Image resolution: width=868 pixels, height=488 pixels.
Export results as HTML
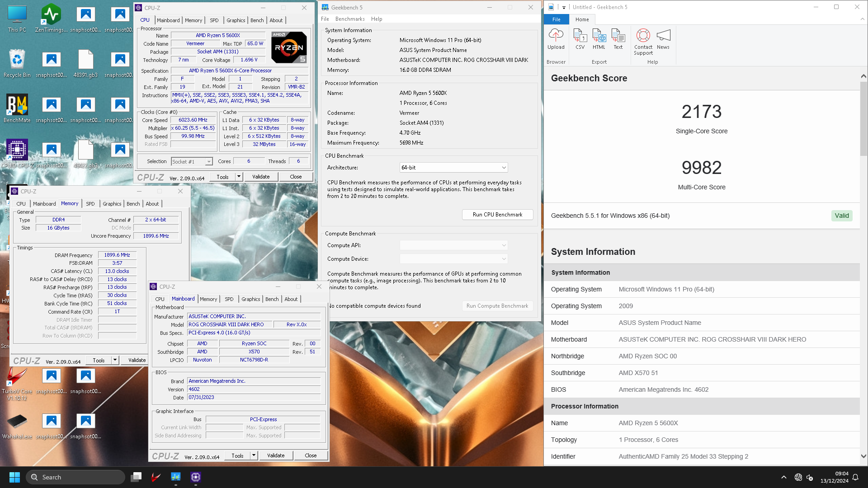point(599,39)
